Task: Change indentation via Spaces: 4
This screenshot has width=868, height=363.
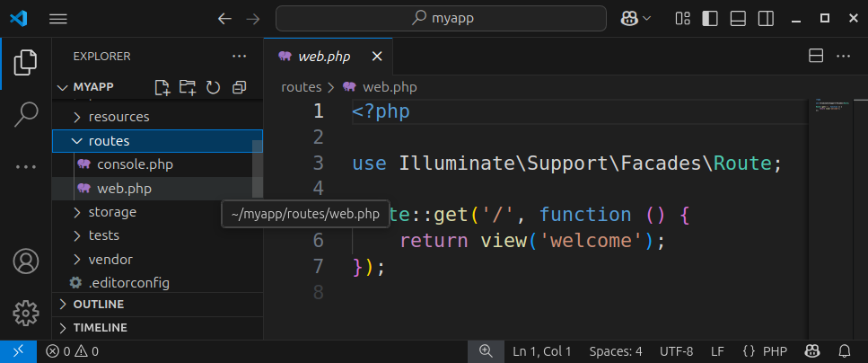Action: click(x=616, y=351)
